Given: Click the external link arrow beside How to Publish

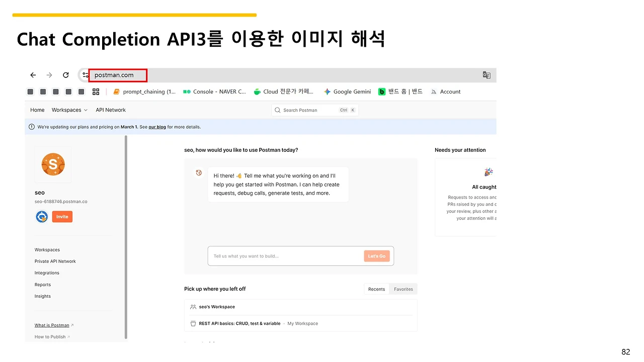Looking at the screenshot, I should tap(68, 337).
